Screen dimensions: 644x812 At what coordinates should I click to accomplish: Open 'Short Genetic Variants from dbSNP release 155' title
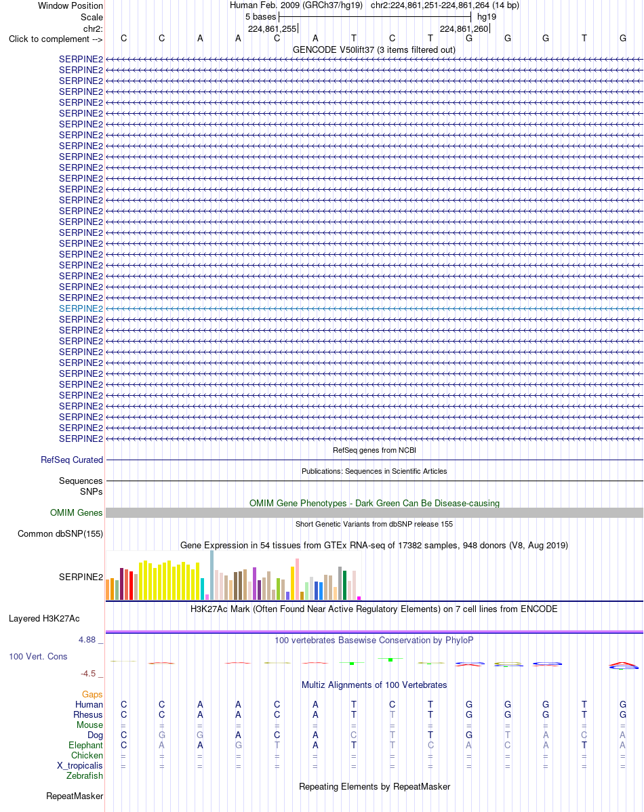[374, 524]
